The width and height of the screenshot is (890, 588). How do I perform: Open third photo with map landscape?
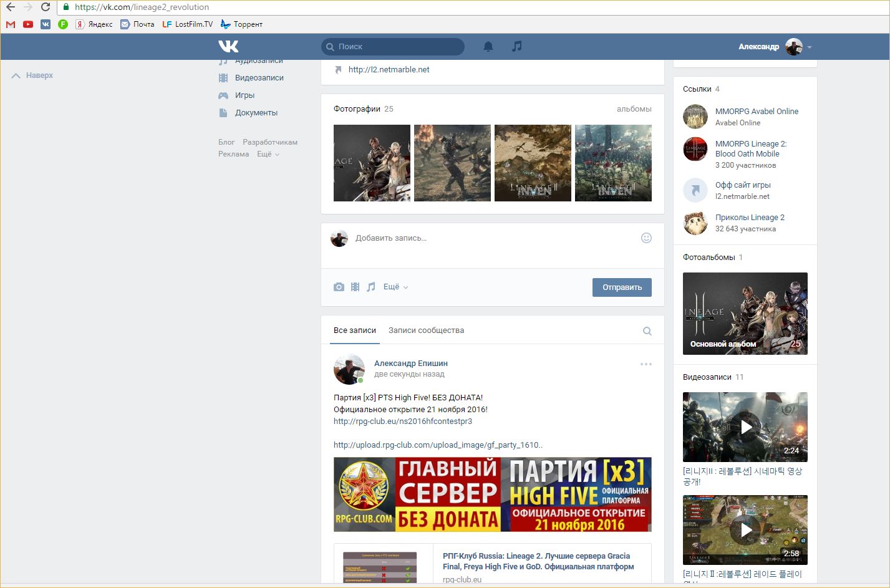pos(533,163)
